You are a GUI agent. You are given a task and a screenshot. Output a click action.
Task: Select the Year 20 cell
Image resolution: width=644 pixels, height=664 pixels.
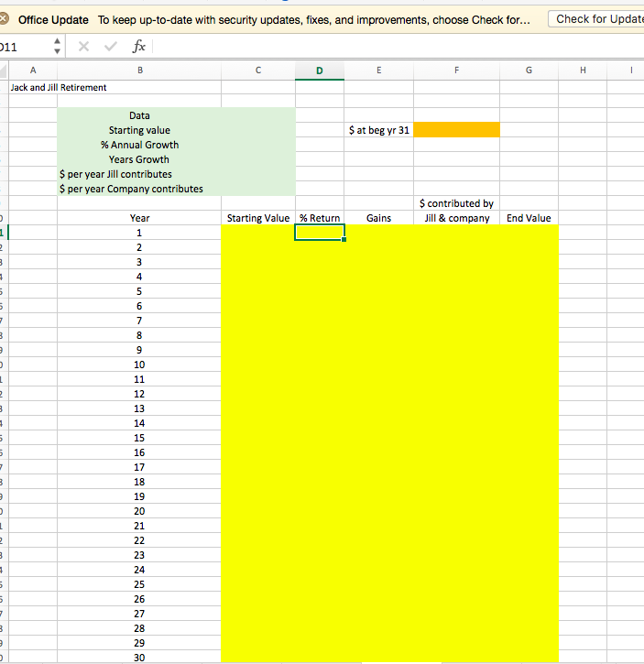click(x=139, y=511)
